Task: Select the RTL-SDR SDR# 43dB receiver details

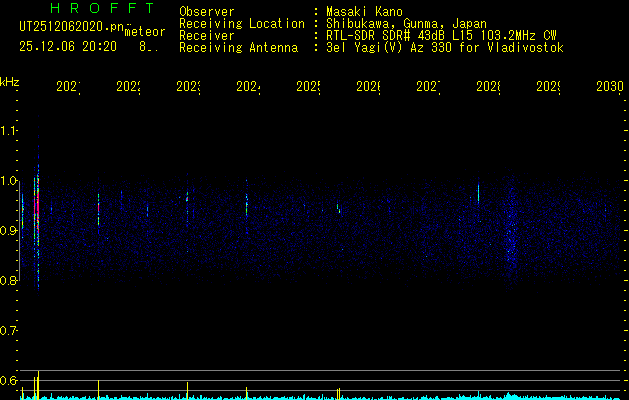Action: [441, 36]
